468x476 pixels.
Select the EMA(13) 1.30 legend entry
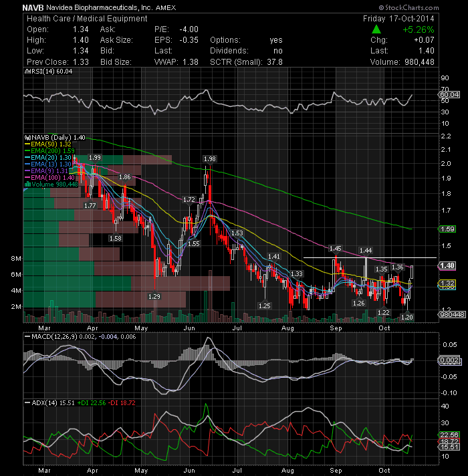click(48, 164)
